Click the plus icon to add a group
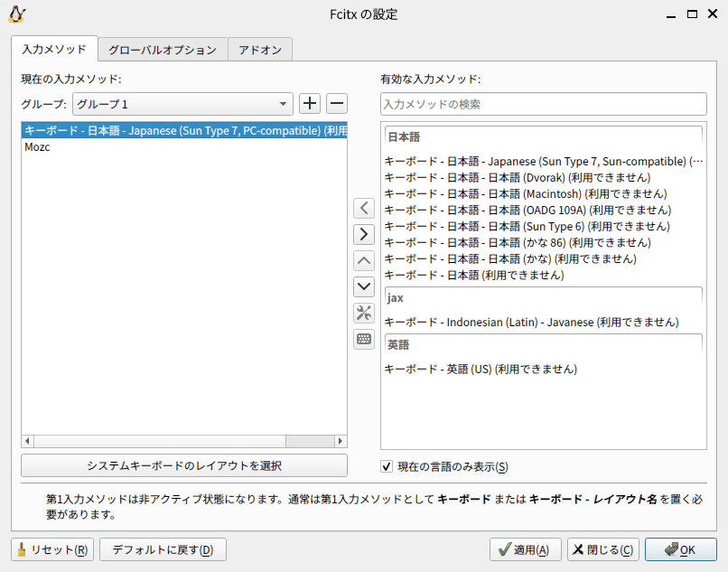728x572 pixels. click(x=310, y=103)
